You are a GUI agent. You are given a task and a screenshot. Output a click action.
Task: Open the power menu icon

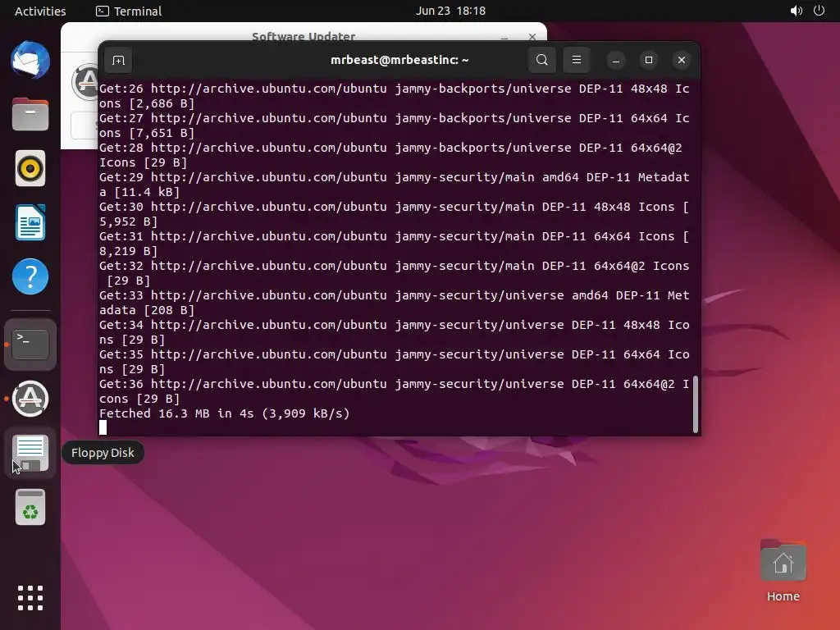pos(819,11)
